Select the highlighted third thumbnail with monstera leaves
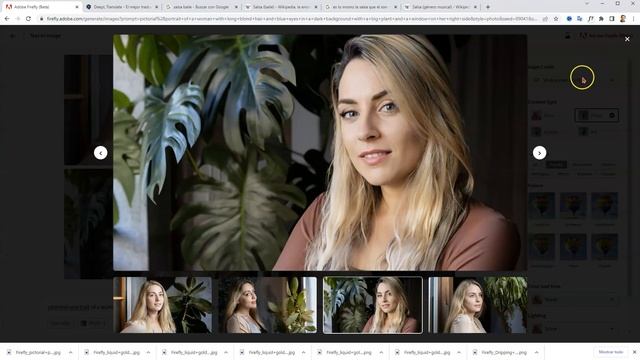This screenshot has height=360, width=640. point(373,305)
